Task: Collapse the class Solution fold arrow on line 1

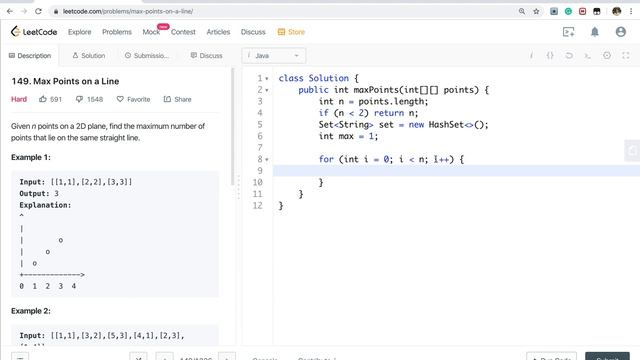Action: coord(267,78)
